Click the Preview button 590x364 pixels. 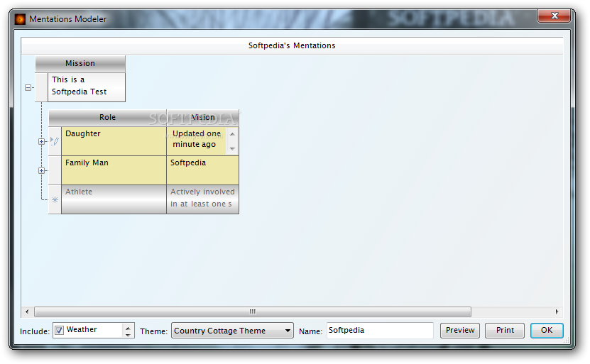460,331
